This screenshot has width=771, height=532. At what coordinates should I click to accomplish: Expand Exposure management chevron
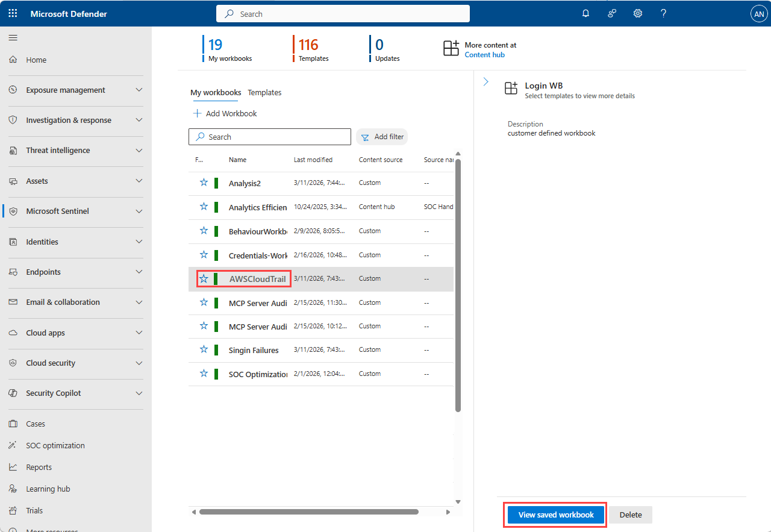click(139, 90)
